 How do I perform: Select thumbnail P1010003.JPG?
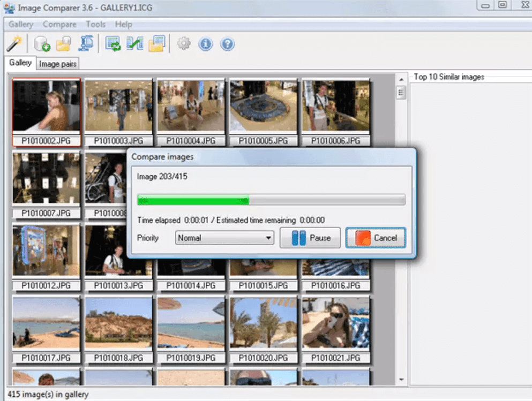point(118,112)
